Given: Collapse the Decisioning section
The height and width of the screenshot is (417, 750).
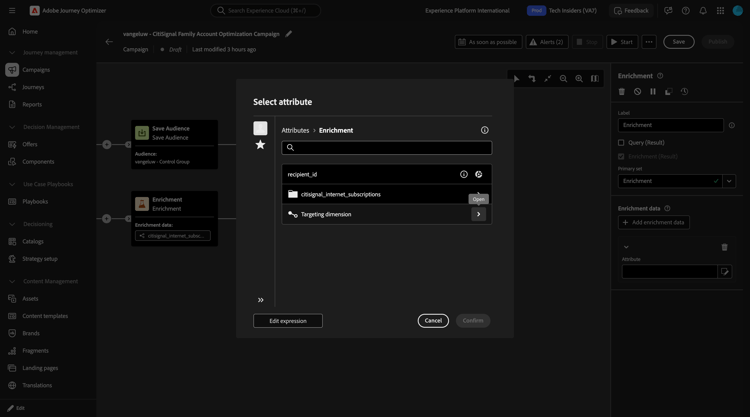Looking at the screenshot, I should click(x=12, y=224).
